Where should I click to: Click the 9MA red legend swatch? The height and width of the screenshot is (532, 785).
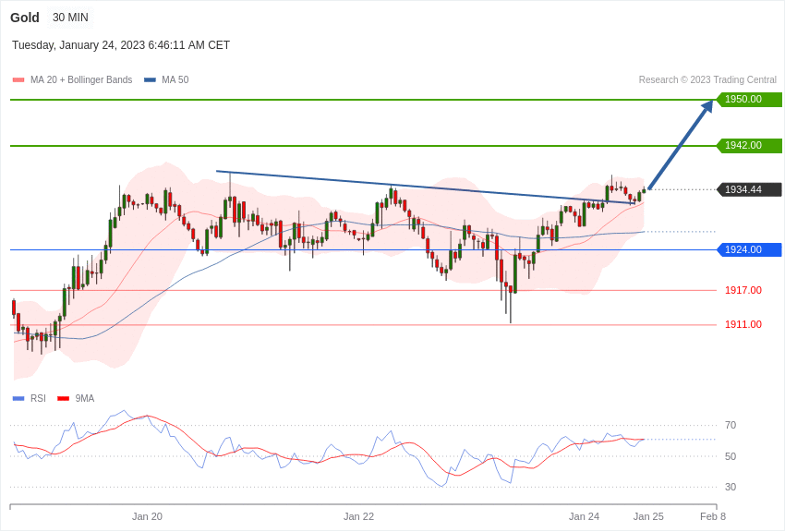64,398
